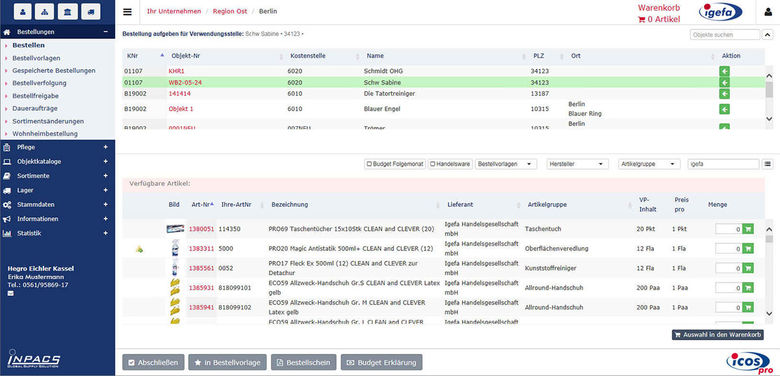This screenshot has width=780, height=376.
Task: Toggle the hamburger menu icon
Action: pyautogui.click(x=127, y=12)
